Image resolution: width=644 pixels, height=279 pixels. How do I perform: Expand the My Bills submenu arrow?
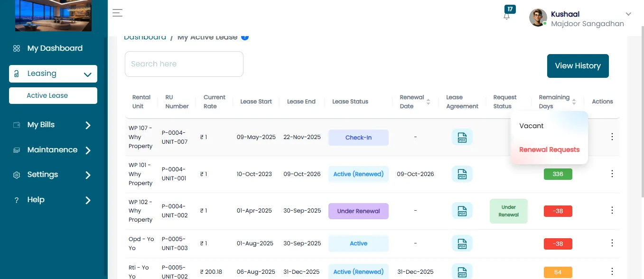pyautogui.click(x=88, y=125)
